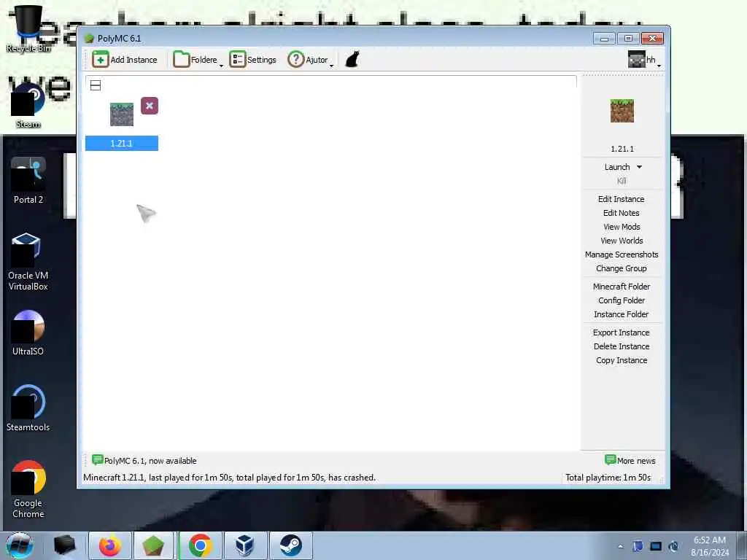Click the Chrome taskbar icon

(x=200, y=545)
